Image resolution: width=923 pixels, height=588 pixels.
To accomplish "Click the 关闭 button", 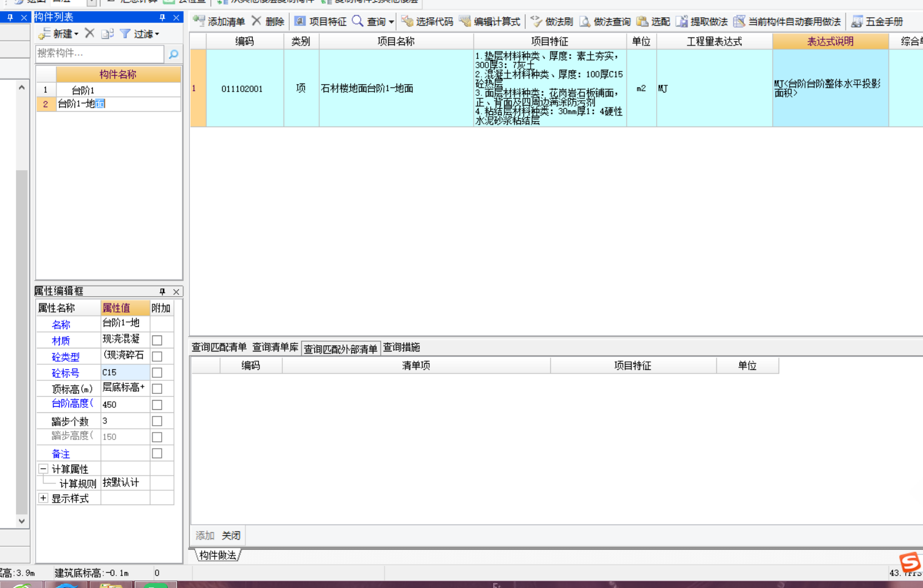I will pyautogui.click(x=231, y=536).
